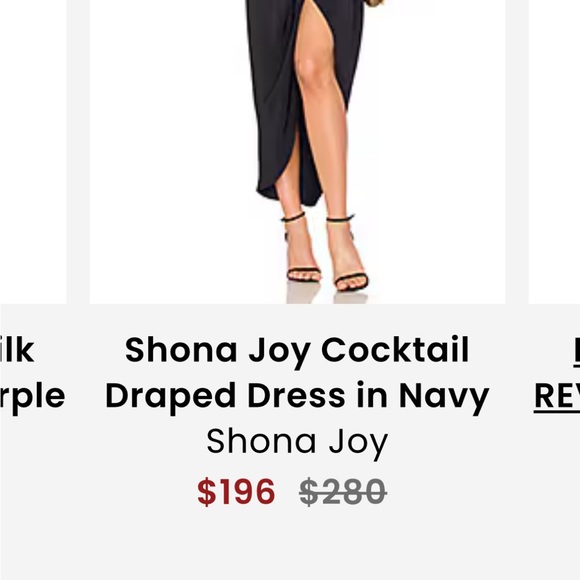Image resolution: width=580 pixels, height=580 pixels.
Task: Select the red $196 sale price
Action: click(236, 492)
